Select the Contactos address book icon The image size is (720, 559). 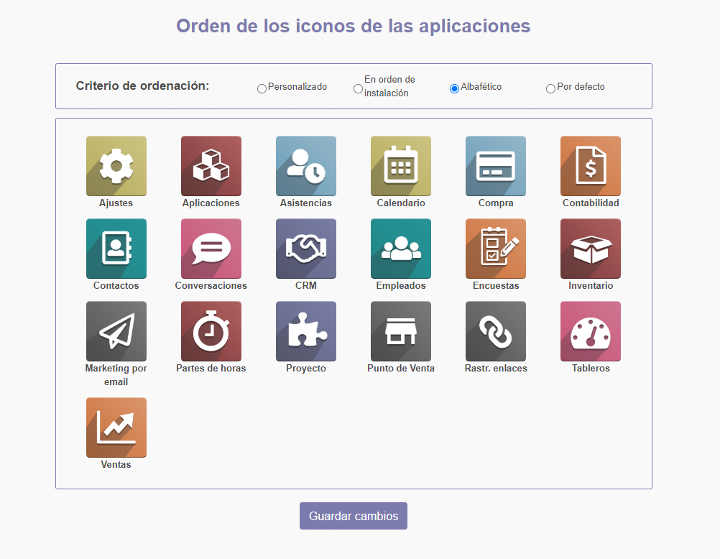tap(116, 248)
